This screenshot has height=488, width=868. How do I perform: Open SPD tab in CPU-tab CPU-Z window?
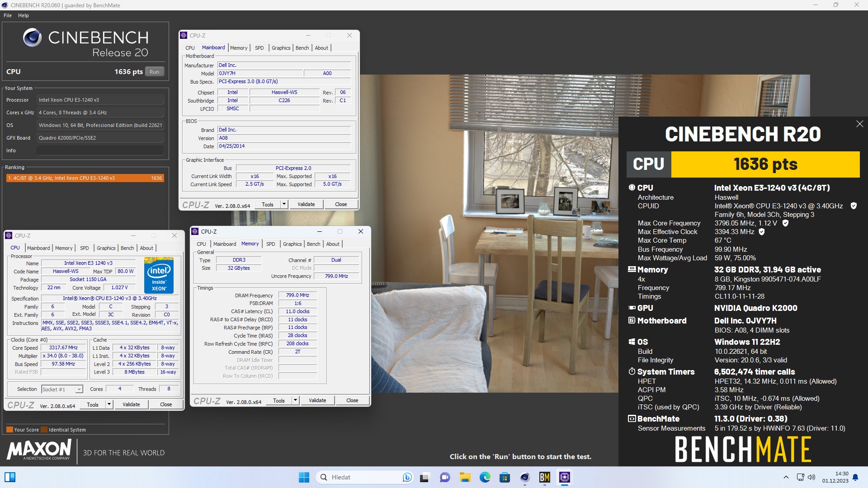point(84,248)
